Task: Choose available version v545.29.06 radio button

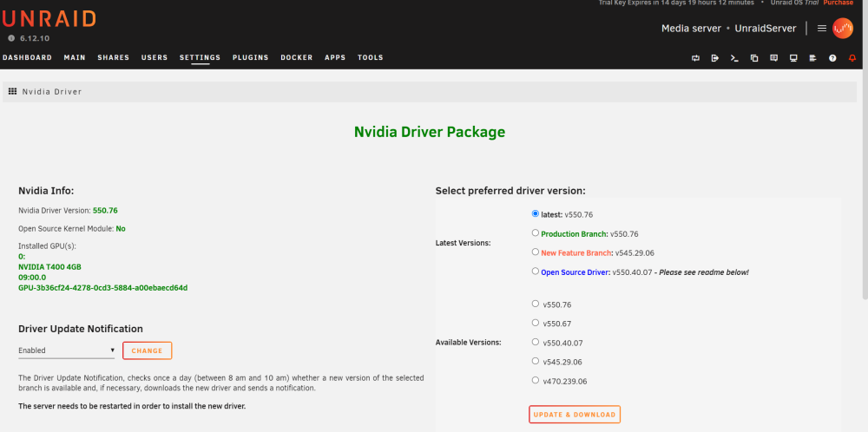Action: 535,361
